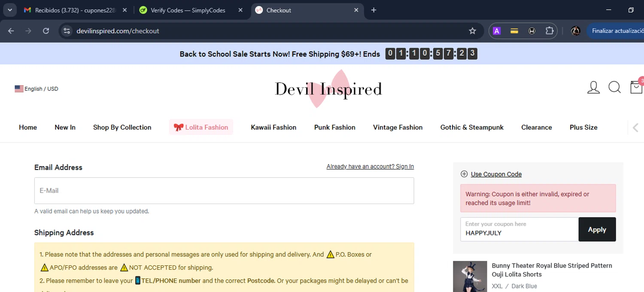
Task: Reload the checkout page
Action: point(46,31)
